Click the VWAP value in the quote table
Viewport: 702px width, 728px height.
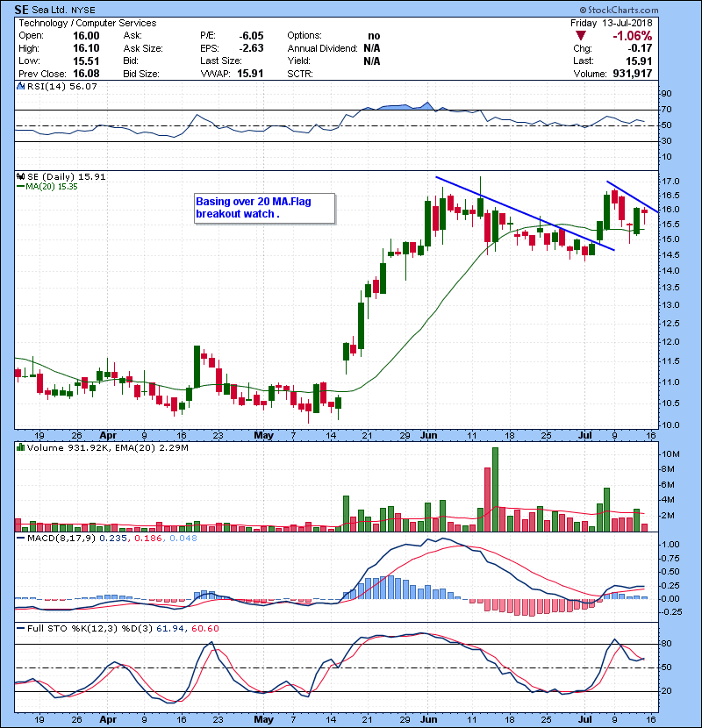(x=250, y=74)
